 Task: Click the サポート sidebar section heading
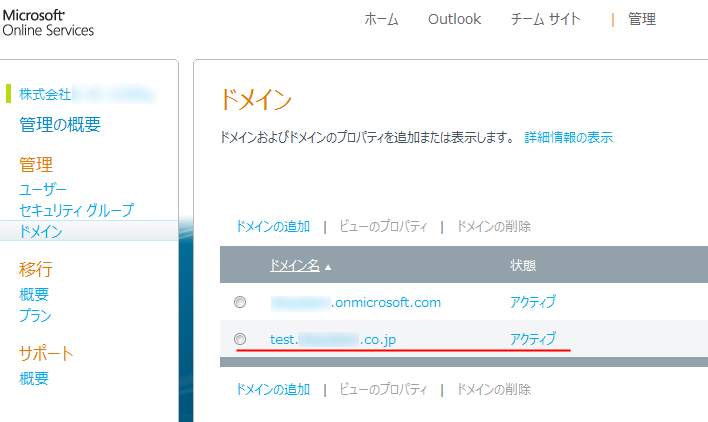tap(46, 353)
